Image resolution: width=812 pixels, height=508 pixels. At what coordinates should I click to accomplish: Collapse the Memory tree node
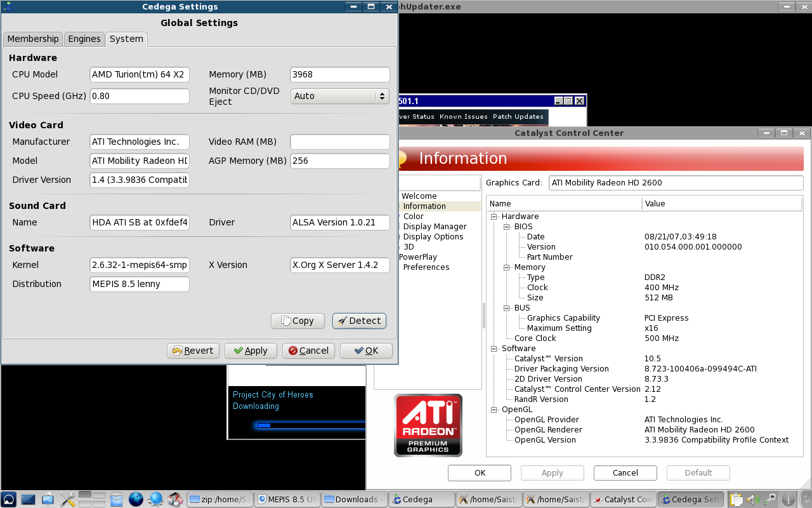pyautogui.click(x=507, y=267)
